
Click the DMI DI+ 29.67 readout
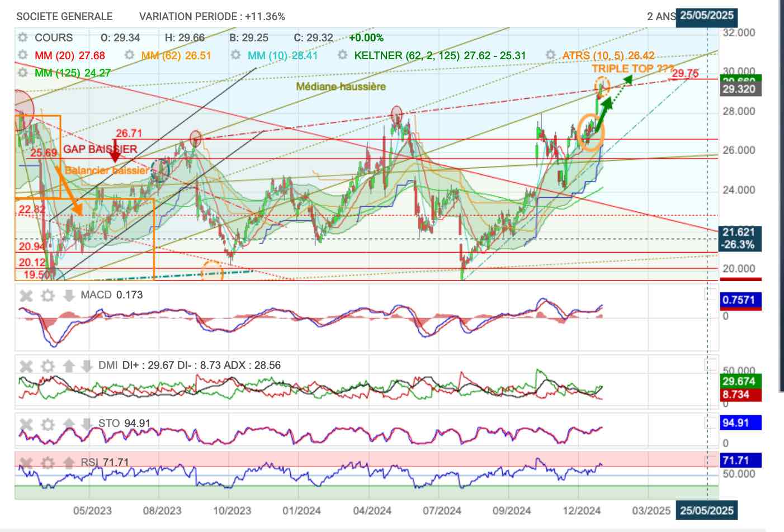pyautogui.click(x=190, y=365)
